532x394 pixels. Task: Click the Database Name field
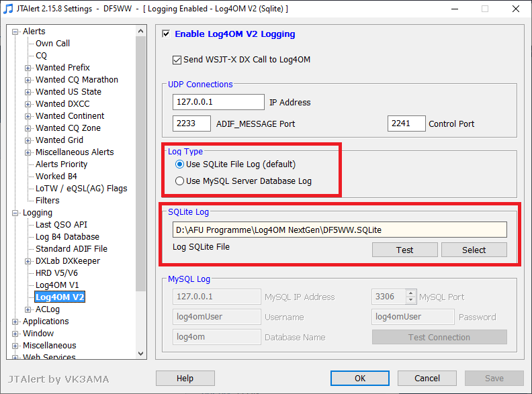[x=217, y=337]
